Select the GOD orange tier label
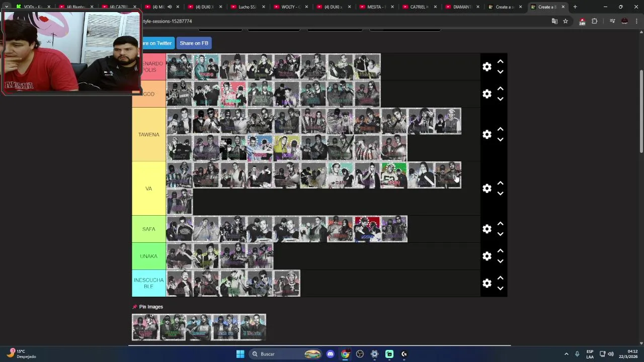 [x=149, y=94]
